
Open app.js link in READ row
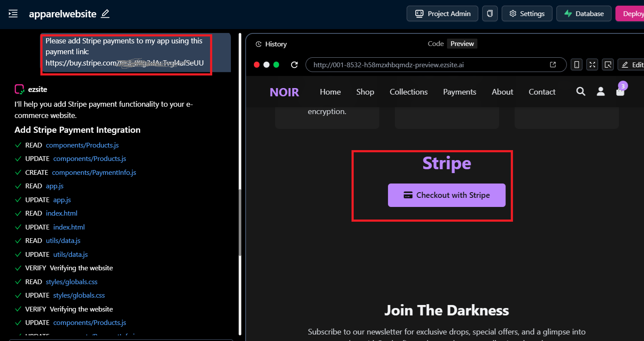tap(55, 186)
